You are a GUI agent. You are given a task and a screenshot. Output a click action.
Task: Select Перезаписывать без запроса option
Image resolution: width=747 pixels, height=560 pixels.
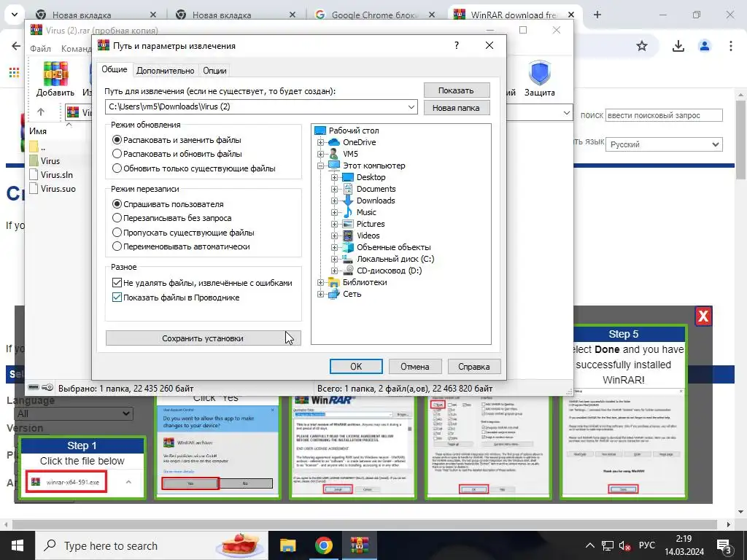tap(172, 218)
